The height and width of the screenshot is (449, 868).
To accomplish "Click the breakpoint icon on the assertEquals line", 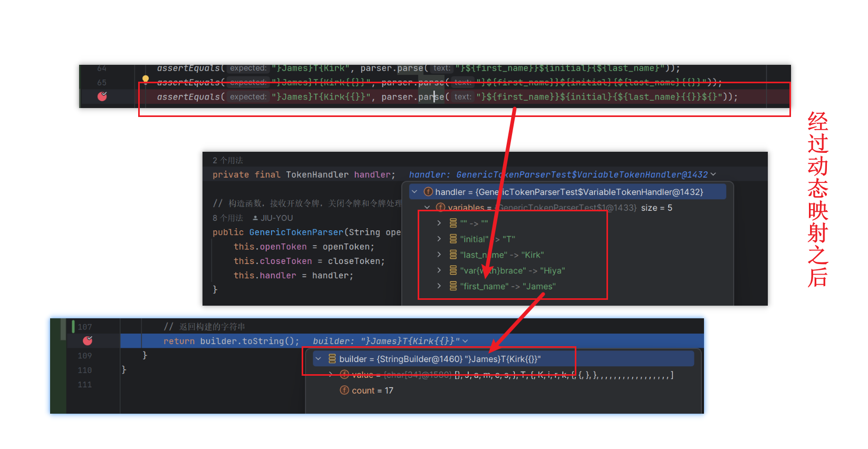I will (x=102, y=96).
